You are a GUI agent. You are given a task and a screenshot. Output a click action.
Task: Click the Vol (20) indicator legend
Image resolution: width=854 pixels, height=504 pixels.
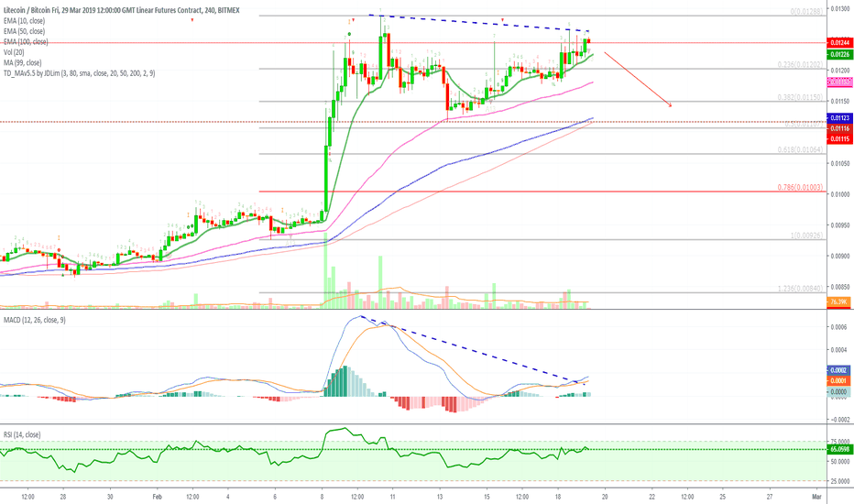coord(14,51)
